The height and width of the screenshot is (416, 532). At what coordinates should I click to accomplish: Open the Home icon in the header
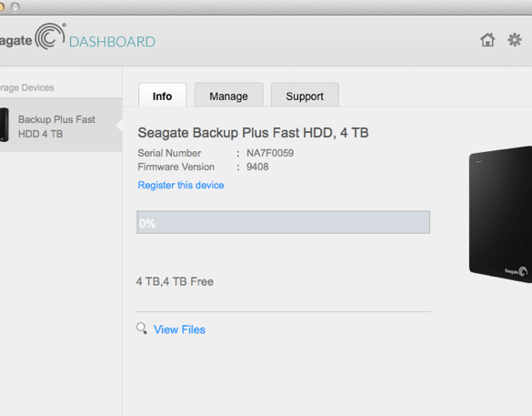pos(487,40)
